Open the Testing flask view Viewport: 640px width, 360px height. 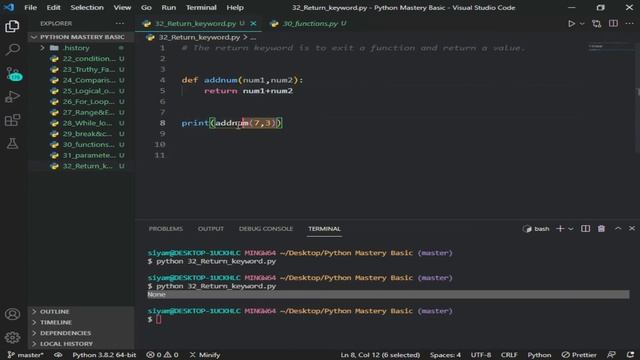tap(12, 144)
